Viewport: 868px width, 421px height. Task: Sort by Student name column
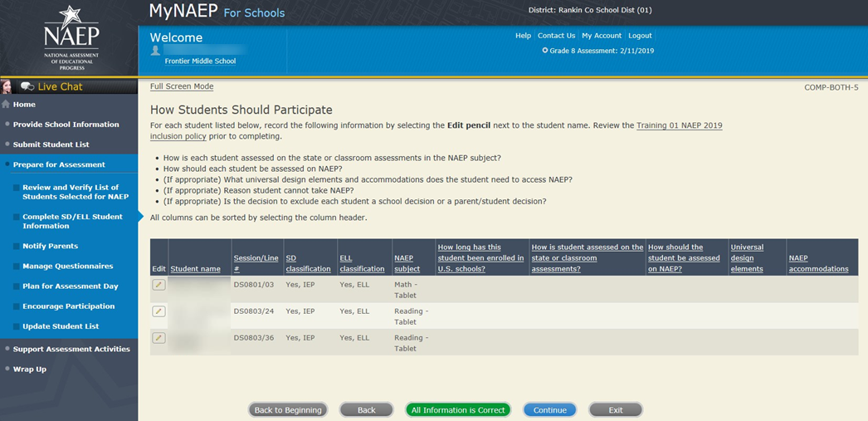coord(195,269)
